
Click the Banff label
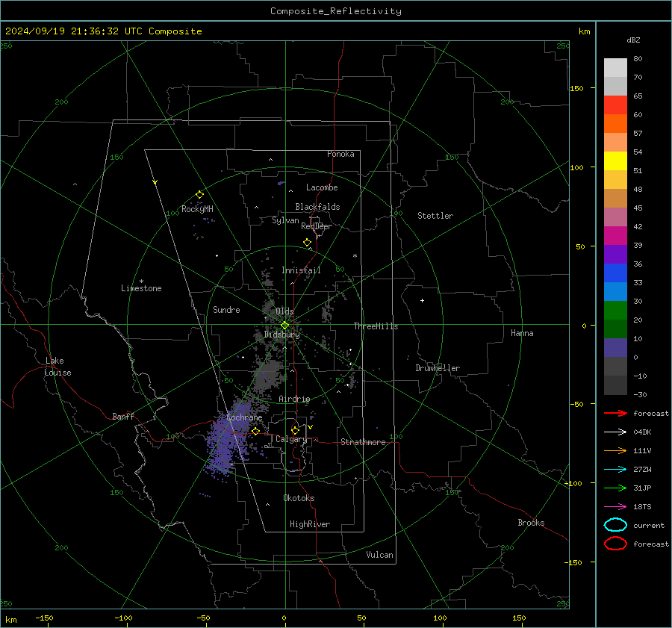pyautogui.click(x=123, y=417)
